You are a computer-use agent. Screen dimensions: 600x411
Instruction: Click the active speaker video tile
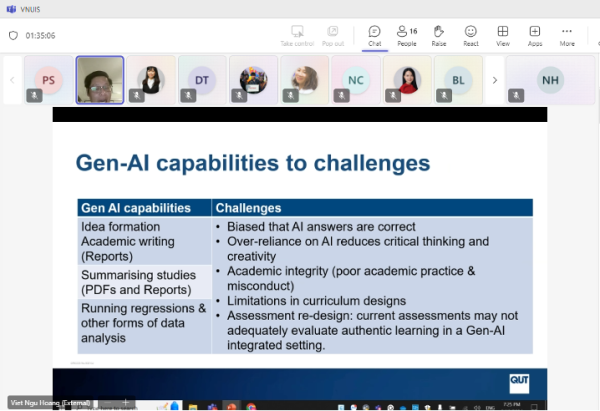pyautogui.click(x=100, y=79)
